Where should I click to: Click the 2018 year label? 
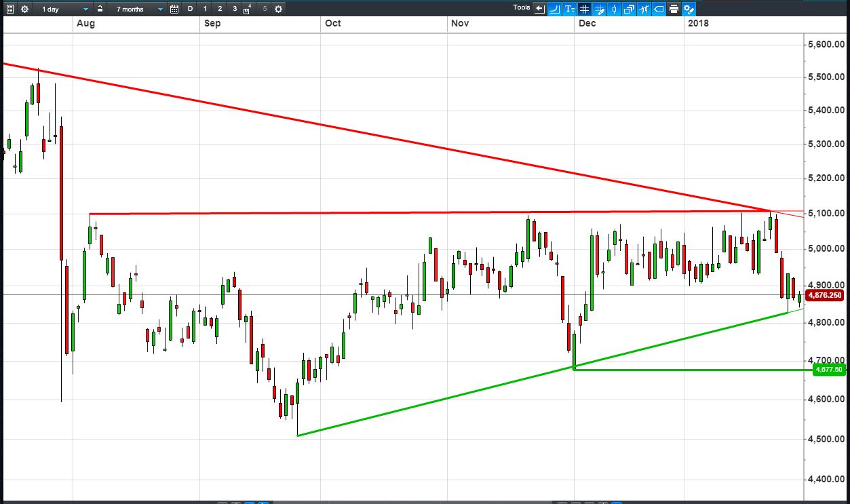[x=698, y=23]
